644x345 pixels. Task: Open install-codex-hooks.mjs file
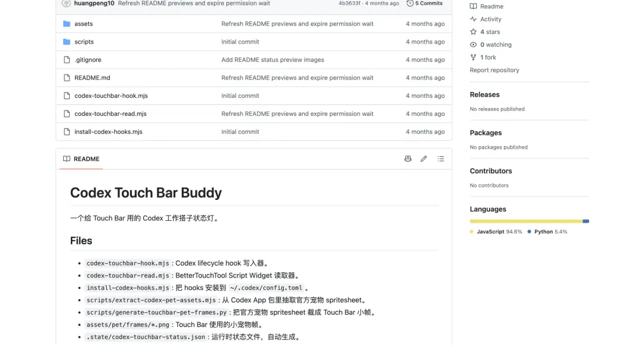click(108, 132)
